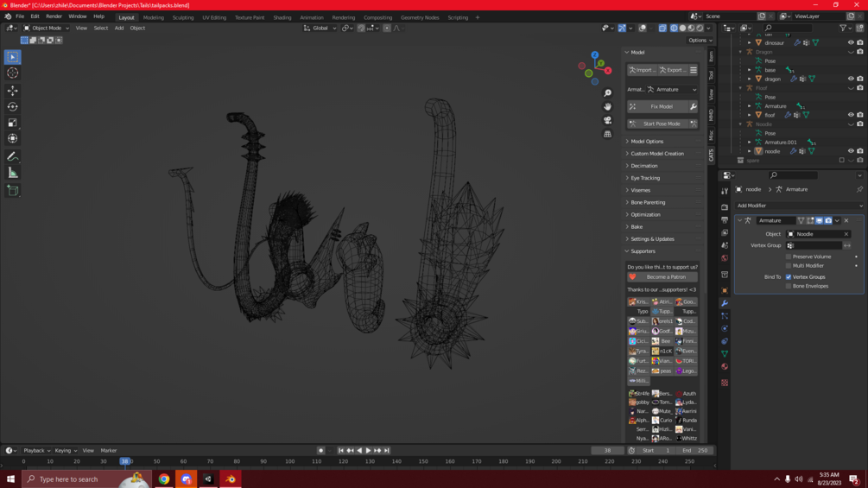The width and height of the screenshot is (868, 488).
Task: Expand the Decimation panel
Action: pyautogui.click(x=644, y=166)
